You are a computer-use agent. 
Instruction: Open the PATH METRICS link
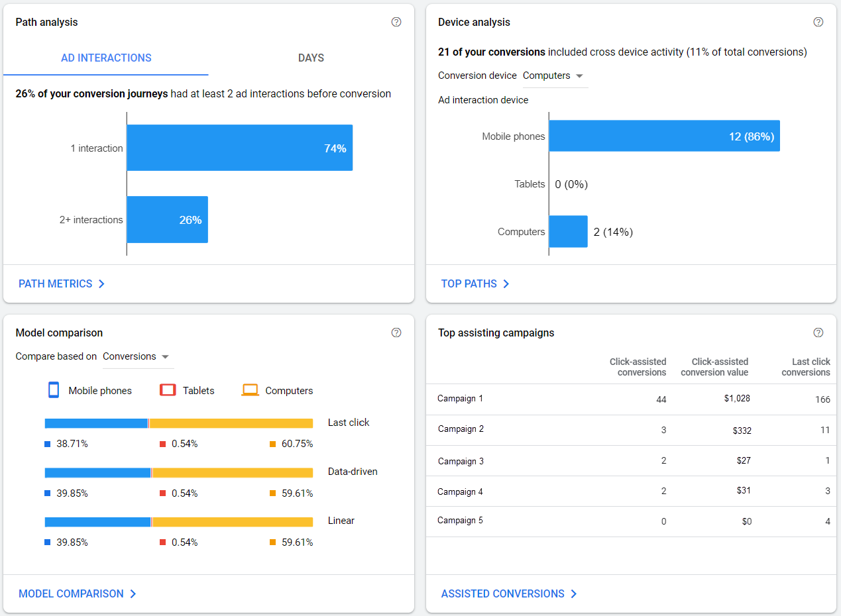pos(56,283)
